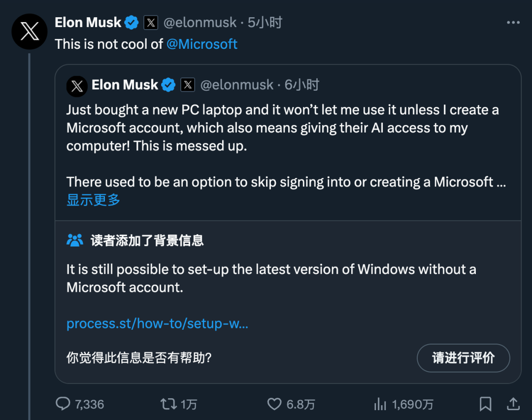The image size is (532, 420).
Task: Open view analytics bar chart icon
Action: (380, 404)
